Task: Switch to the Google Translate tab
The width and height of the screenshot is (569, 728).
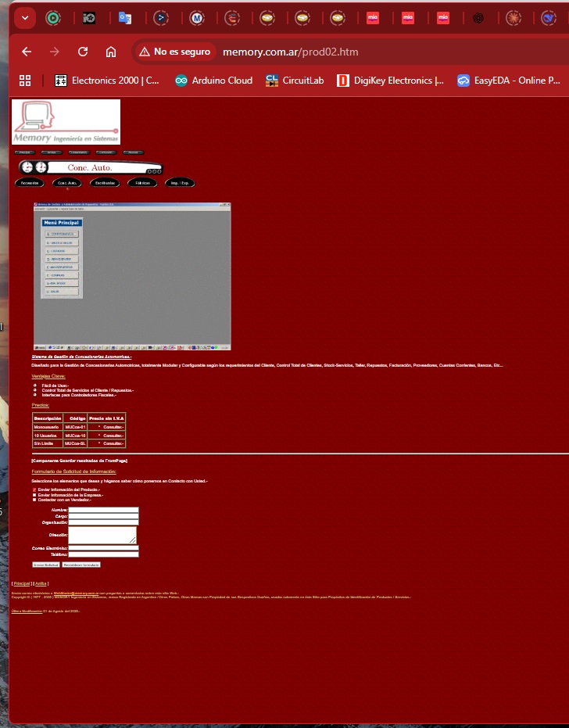Action: (x=125, y=18)
